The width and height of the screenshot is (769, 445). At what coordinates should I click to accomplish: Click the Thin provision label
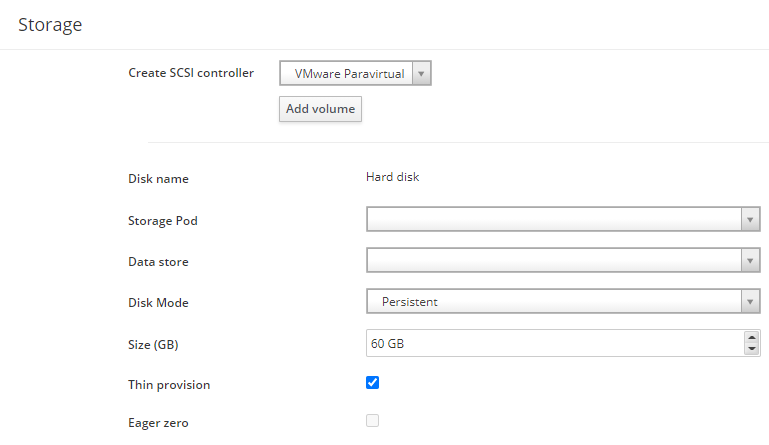[169, 385]
